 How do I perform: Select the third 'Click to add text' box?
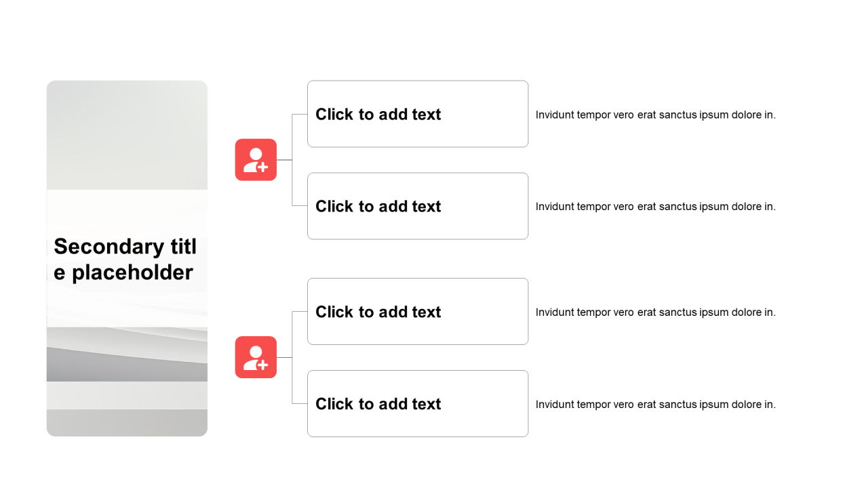418,312
